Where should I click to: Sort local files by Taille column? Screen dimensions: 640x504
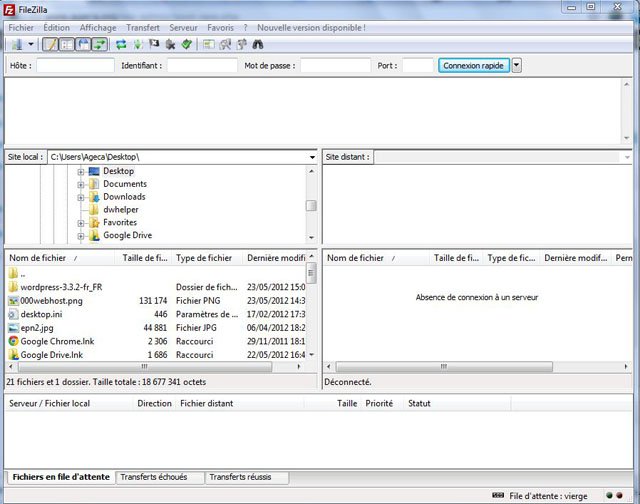coord(144,258)
